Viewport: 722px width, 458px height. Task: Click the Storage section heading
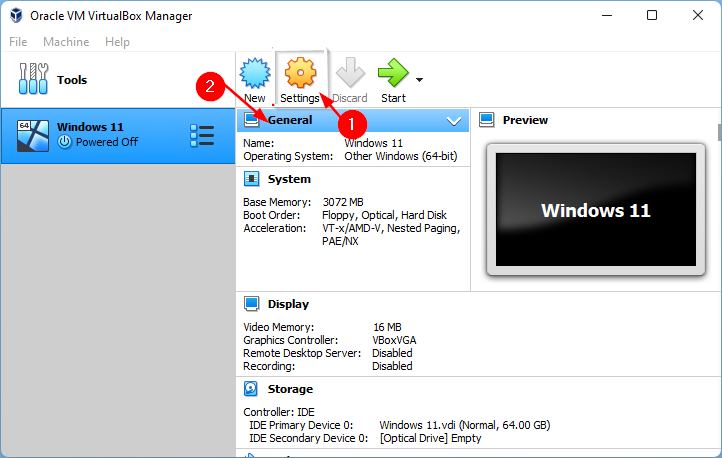290,389
